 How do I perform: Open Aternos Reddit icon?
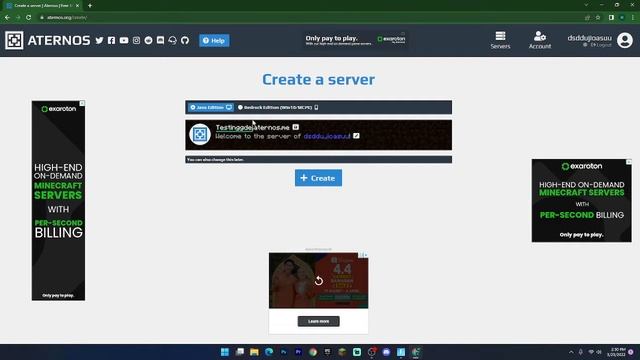(149, 40)
